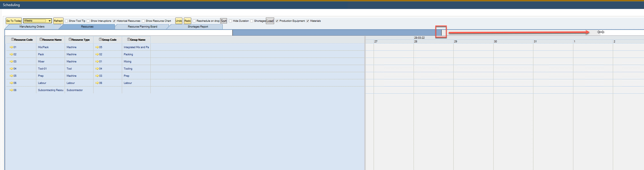644x170 pixels.
Task: Click link arrow beside resource code 06
Action: click(x=11, y=83)
